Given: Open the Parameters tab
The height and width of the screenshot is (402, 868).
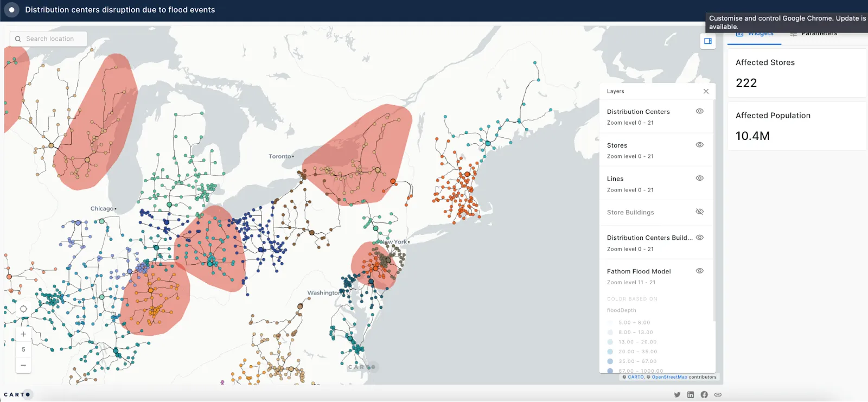Looking at the screenshot, I should pyautogui.click(x=814, y=34).
